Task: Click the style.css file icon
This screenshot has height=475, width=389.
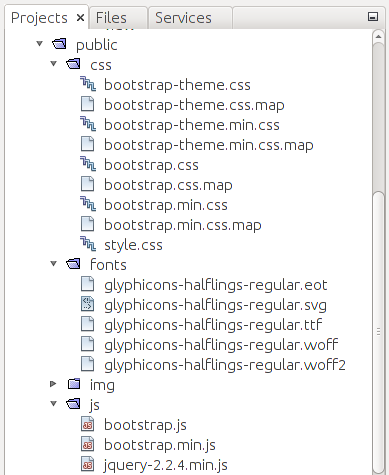Action: pos(88,244)
